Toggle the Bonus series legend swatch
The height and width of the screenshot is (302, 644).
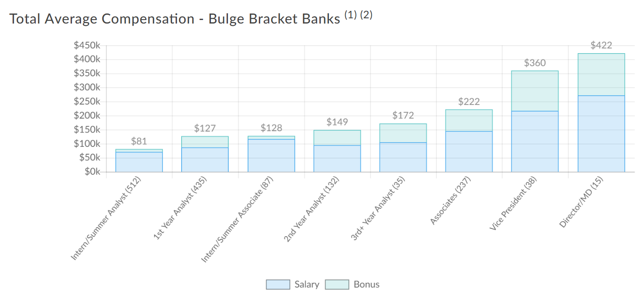pyautogui.click(x=337, y=285)
